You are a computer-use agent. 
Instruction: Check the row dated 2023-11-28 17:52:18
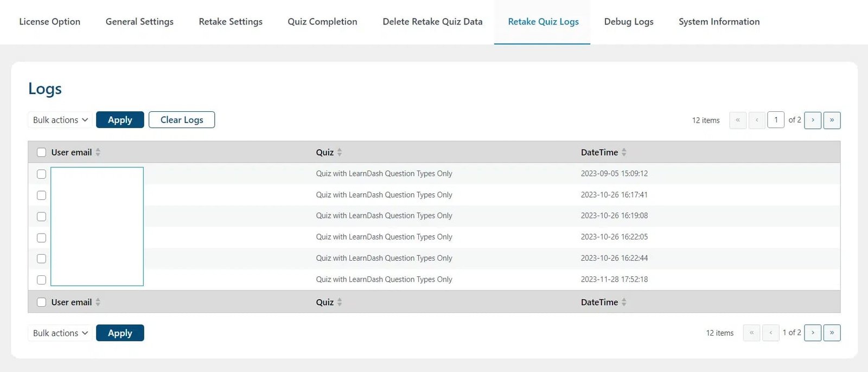coord(41,280)
